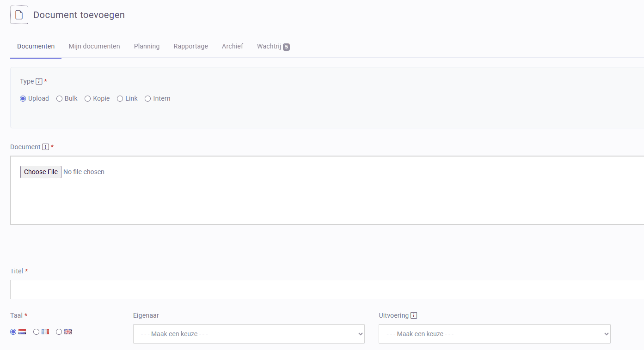The image size is (644, 350).
Task: Select the Intern type radio button
Action: click(147, 98)
